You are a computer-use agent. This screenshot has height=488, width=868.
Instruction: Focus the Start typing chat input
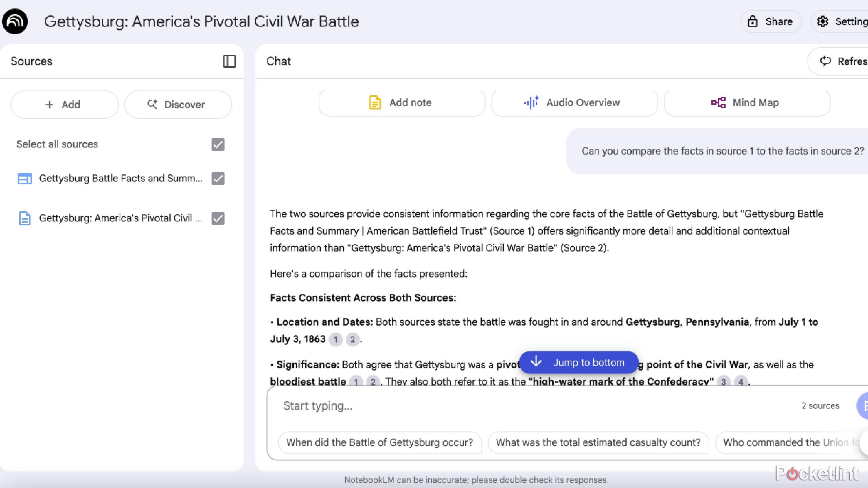[x=536, y=406]
